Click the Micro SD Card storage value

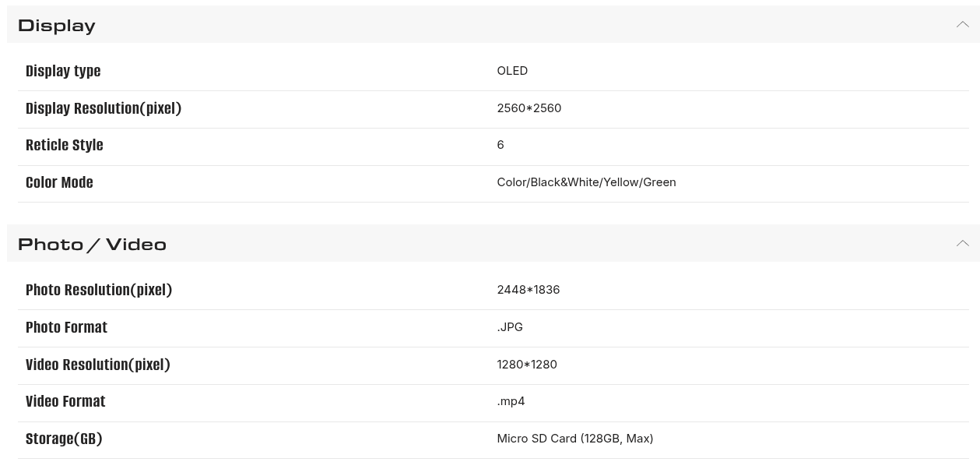pyautogui.click(x=575, y=439)
